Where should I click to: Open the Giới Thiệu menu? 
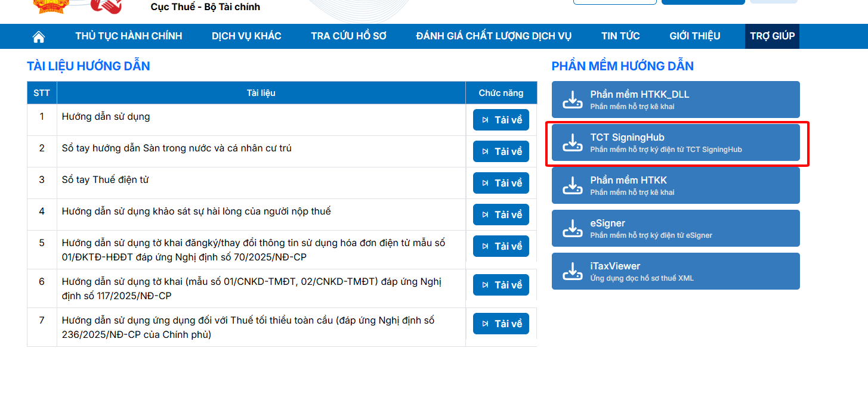(x=694, y=36)
